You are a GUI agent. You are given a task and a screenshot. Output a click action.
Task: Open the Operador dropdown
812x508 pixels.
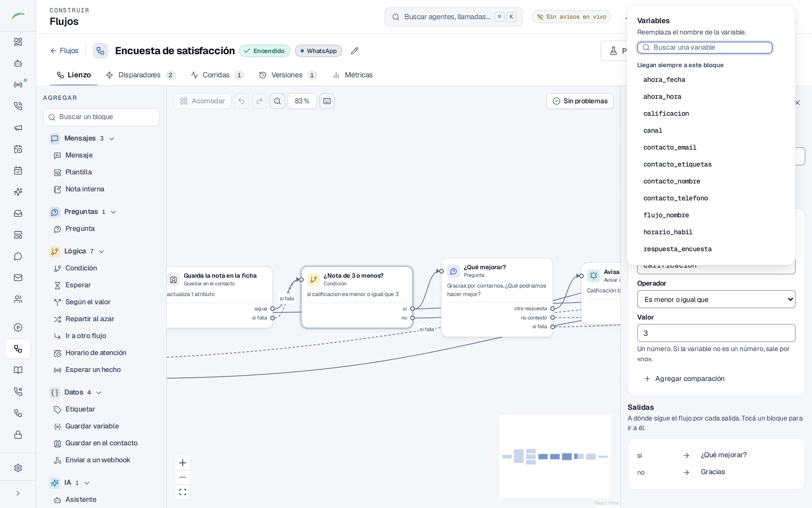pos(716,299)
